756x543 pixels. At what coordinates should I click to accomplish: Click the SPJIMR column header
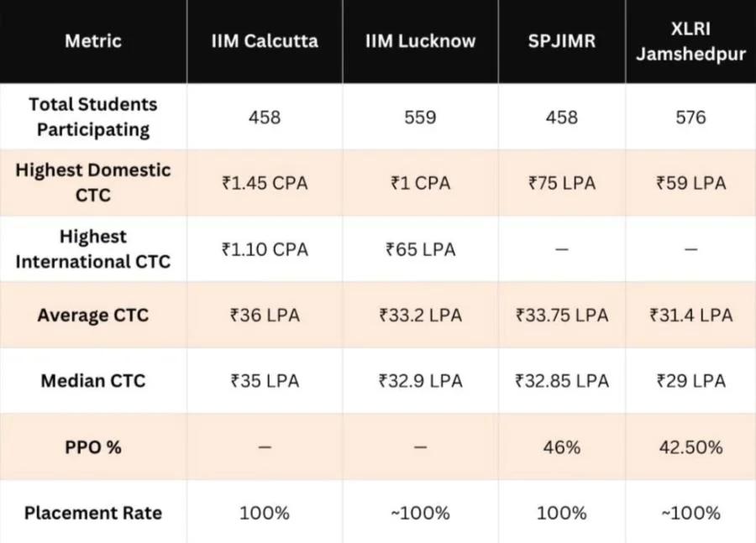[561, 41]
